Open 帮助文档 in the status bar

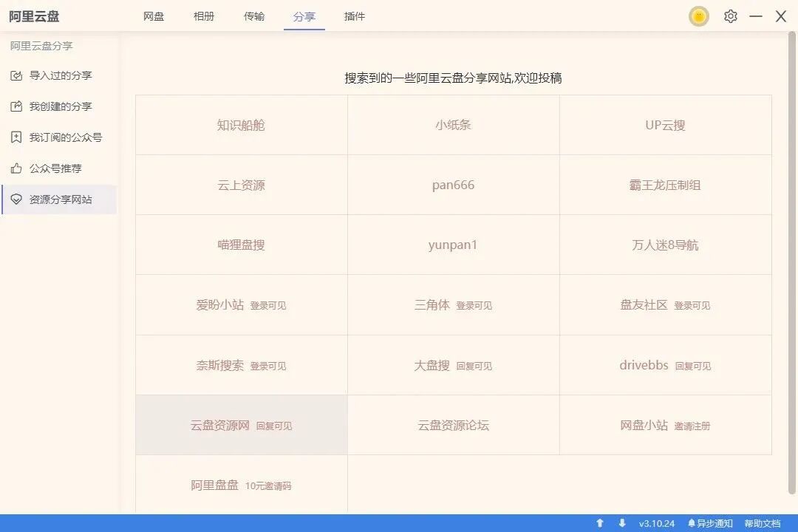pos(763,523)
